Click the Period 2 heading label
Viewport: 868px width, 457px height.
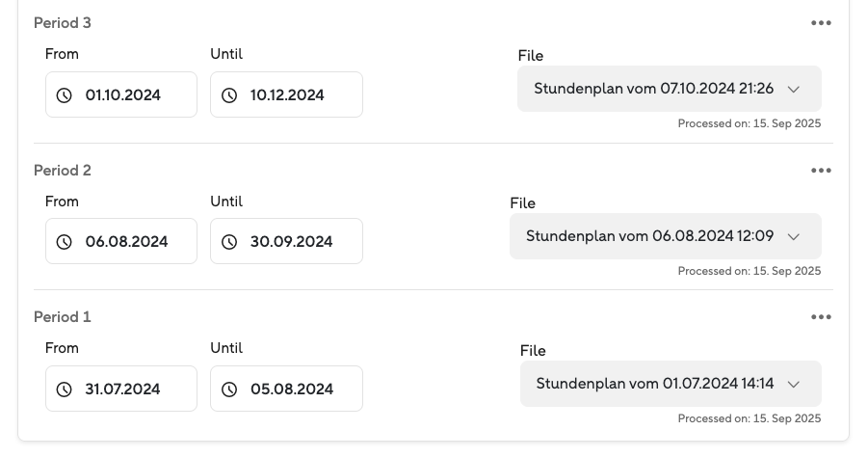coord(63,171)
